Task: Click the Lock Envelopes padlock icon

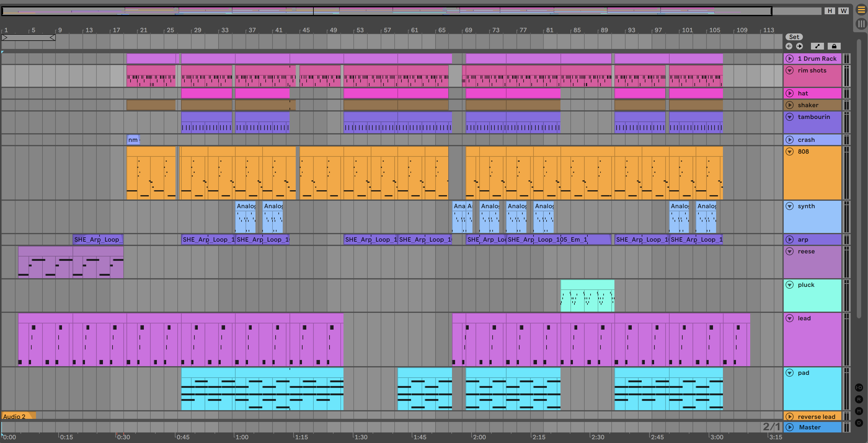Action: pyautogui.click(x=834, y=46)
